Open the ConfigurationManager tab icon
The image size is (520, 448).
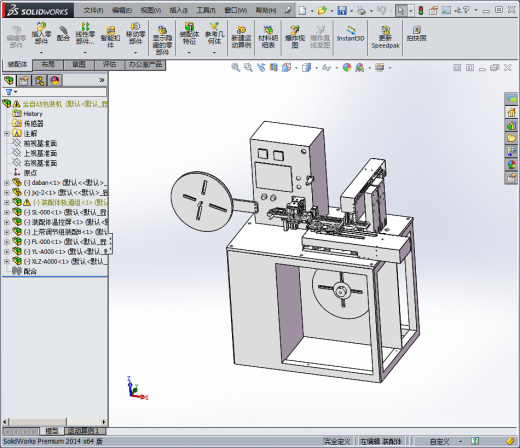click(x=39, y=81)
